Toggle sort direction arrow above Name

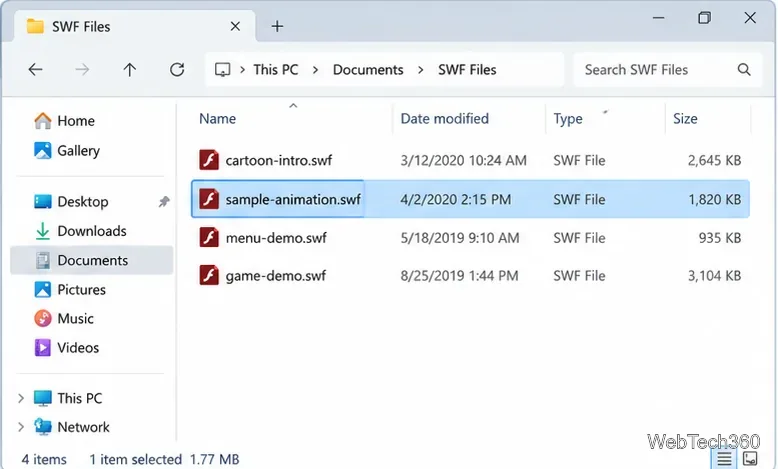(x=293, y=105)
